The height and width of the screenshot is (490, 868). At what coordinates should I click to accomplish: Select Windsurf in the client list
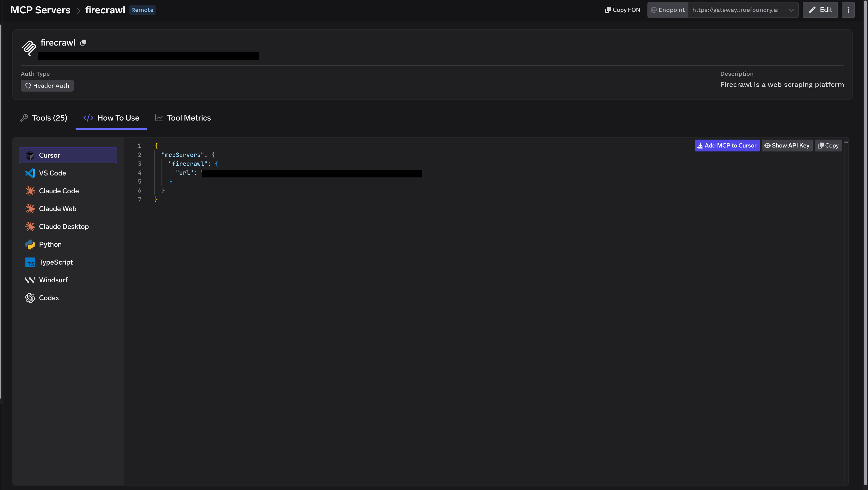(68, 280)
